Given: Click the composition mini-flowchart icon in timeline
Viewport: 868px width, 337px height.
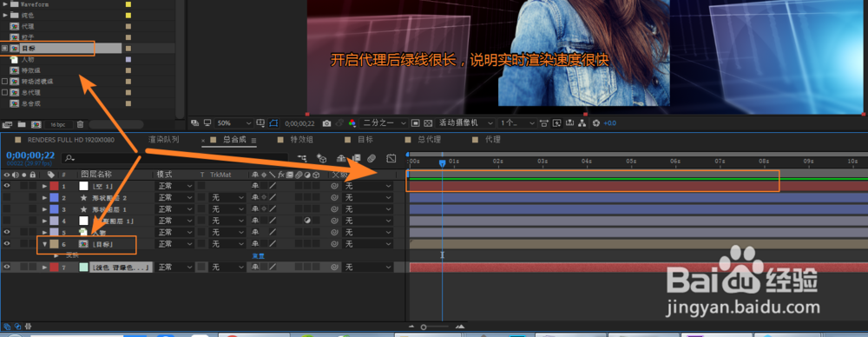Looking at the screenshot, I should [302, 158].
